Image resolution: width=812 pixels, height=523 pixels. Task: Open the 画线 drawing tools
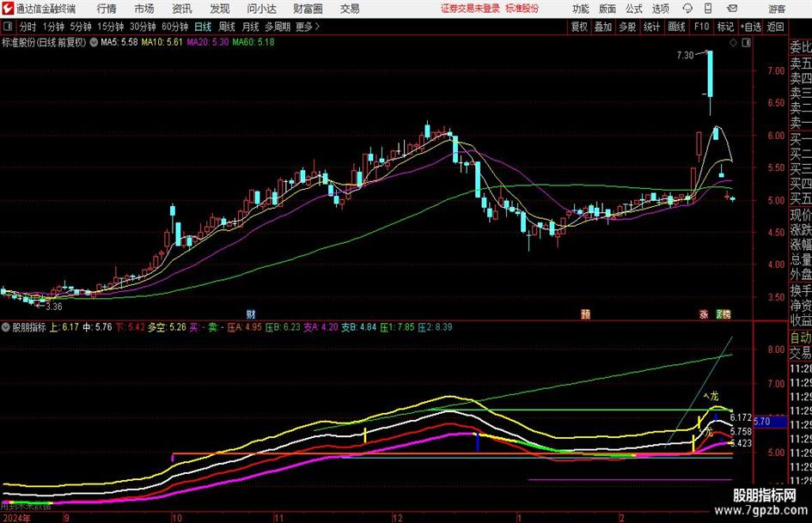point(676,27)
